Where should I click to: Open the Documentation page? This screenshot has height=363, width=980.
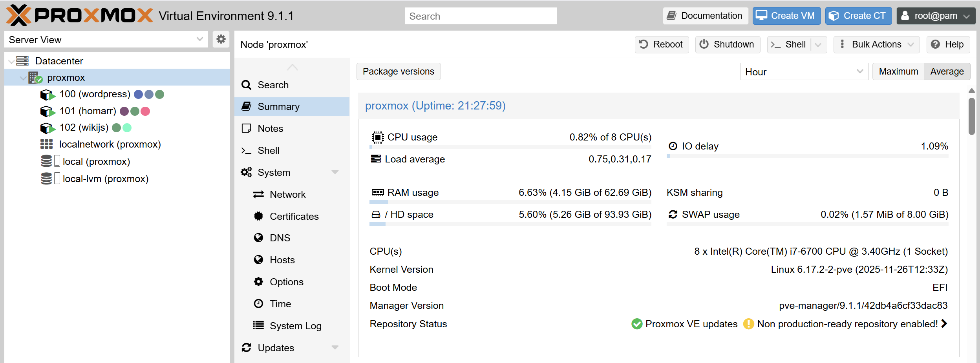coord(705,16)
